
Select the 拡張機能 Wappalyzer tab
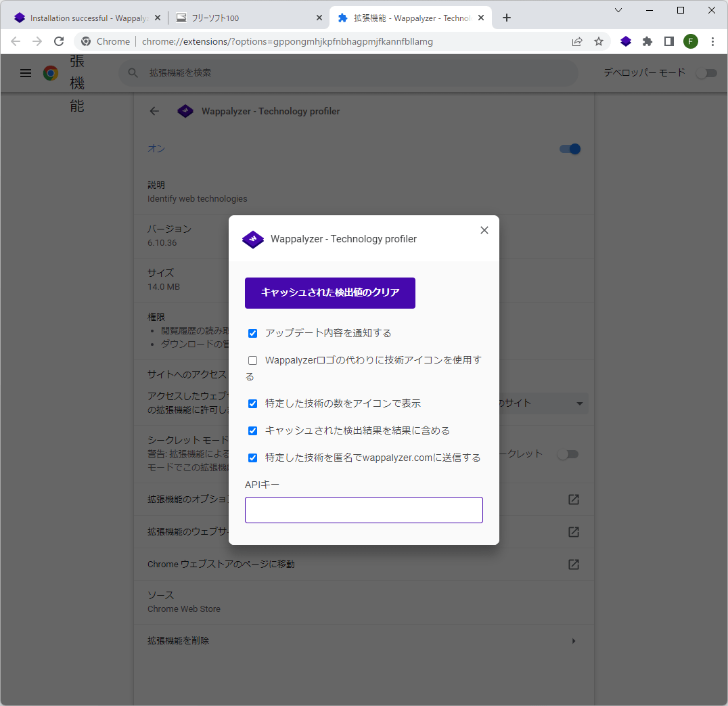[411, 18]
